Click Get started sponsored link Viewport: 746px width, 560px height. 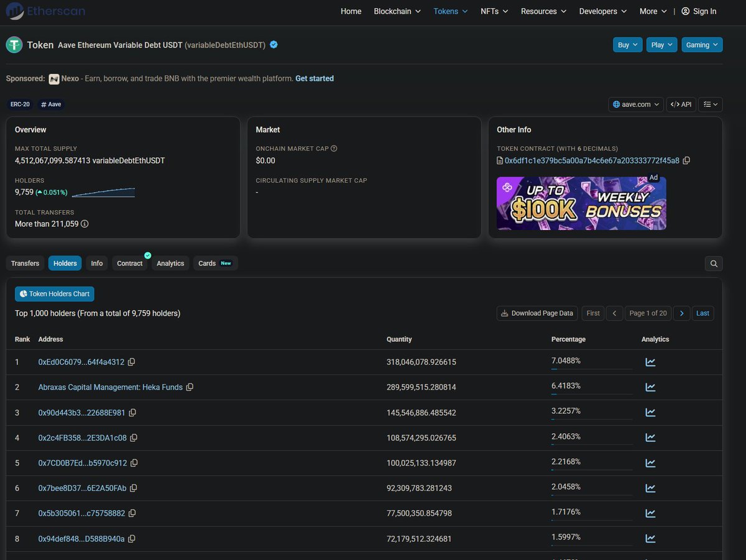tap(315, 78)
